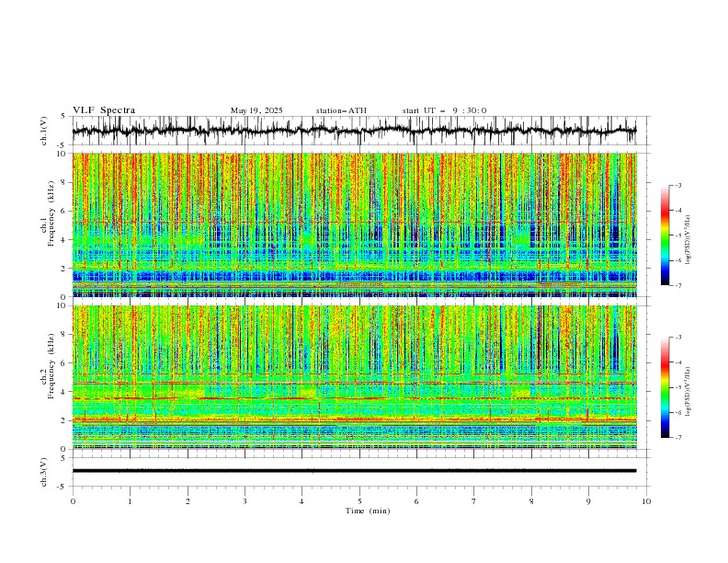
Task: Click the "3" tick on the Time axis
Action: [x=245, y=501]
